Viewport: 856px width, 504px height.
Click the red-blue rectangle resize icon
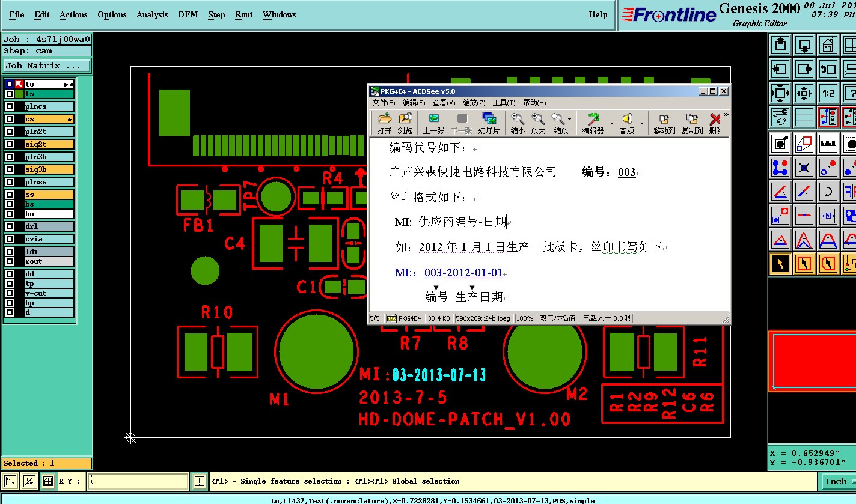click(x=804, y=143)
